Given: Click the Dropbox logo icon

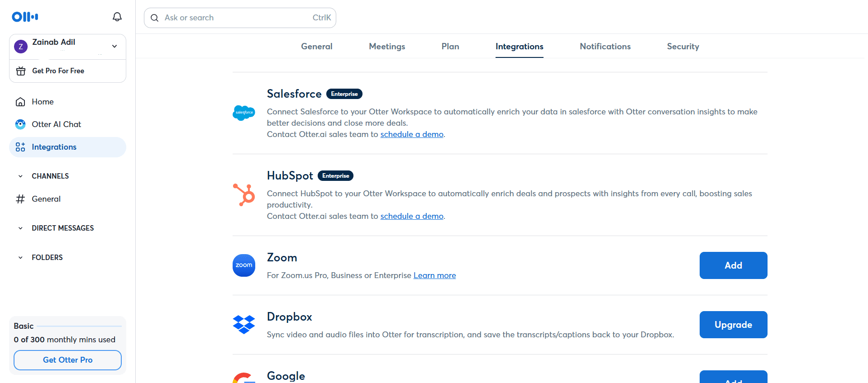Looking at the screenshot, I should [244, 325].
